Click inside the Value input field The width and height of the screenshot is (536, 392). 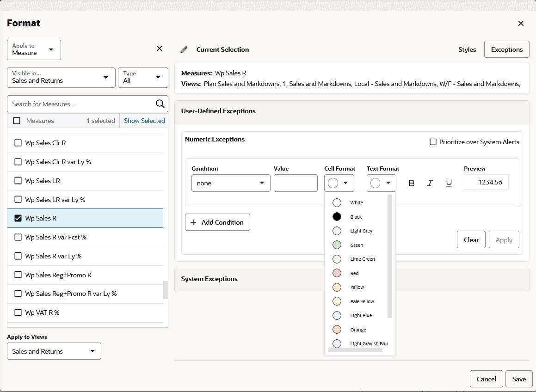(296, 183)
